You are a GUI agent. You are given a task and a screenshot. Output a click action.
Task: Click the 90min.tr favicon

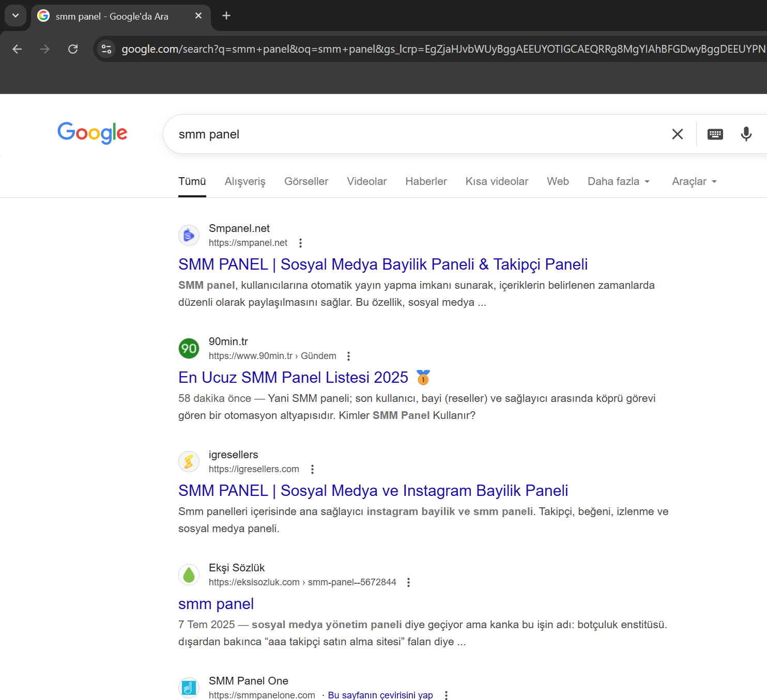pos(189,349)
